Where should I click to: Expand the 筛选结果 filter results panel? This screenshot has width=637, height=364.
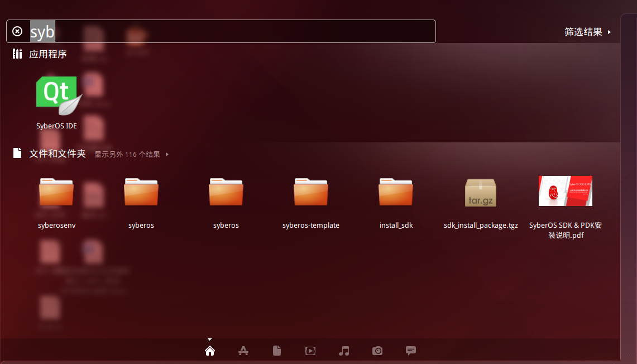pyautogui.click(x=587, y=32)
